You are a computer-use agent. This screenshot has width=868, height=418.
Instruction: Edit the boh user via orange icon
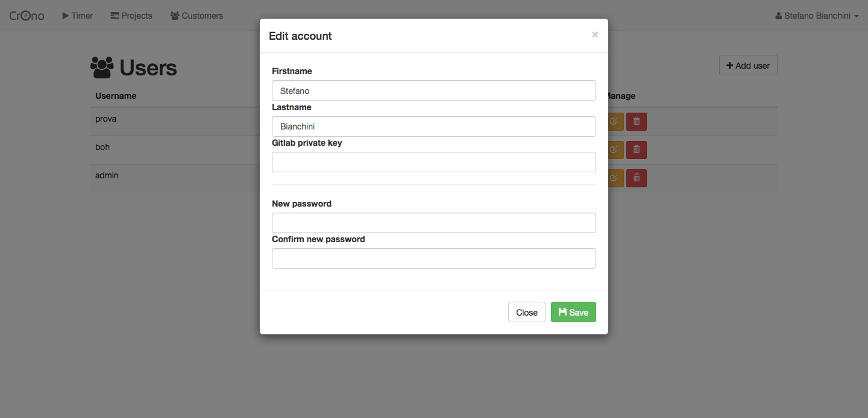(615, 149)
